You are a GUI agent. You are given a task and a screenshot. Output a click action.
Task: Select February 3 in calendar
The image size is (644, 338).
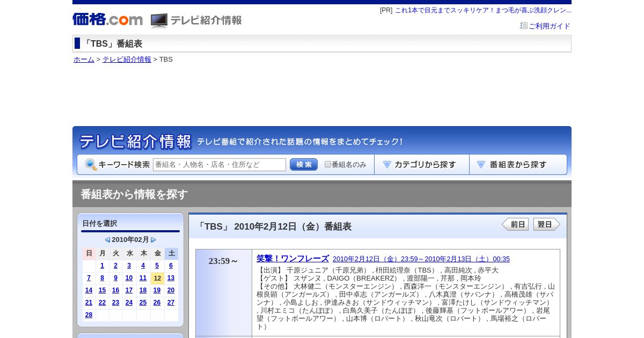pos(129,266)
